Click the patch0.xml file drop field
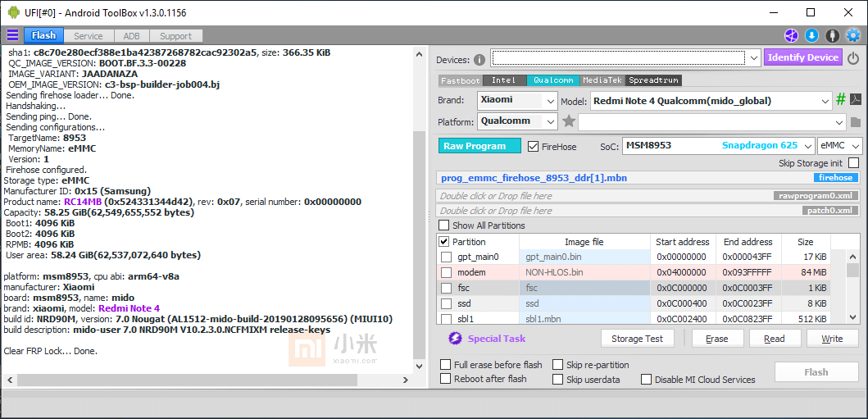 tap(649, 211)
